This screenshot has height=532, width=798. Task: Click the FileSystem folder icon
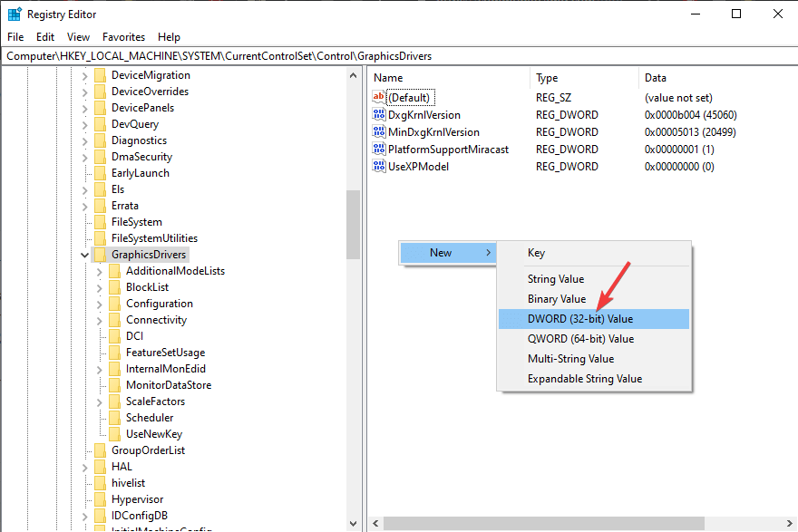[x=101, y=222]
